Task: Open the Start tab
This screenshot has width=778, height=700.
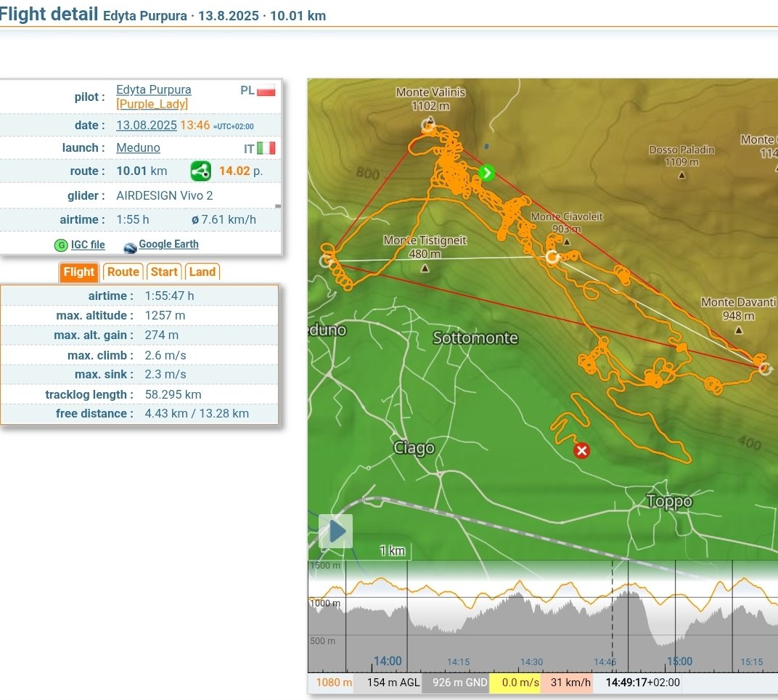Action: 164,272
